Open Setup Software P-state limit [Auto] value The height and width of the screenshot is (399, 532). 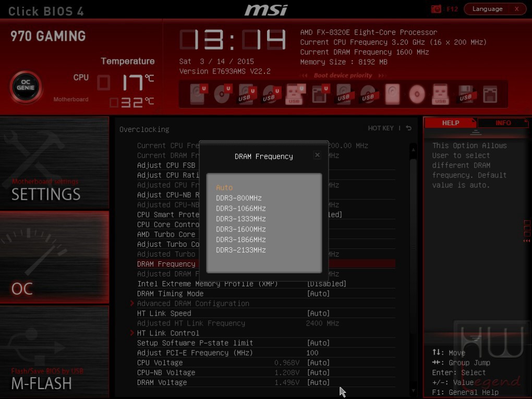point(318,343)
